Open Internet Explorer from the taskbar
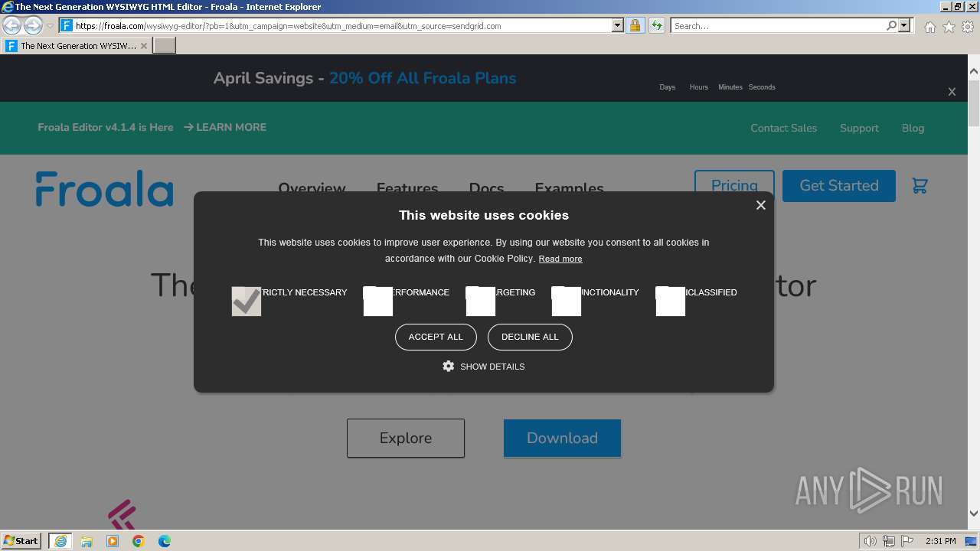The image size is (980, 551). pyautogui.click(x=60, y=541)
